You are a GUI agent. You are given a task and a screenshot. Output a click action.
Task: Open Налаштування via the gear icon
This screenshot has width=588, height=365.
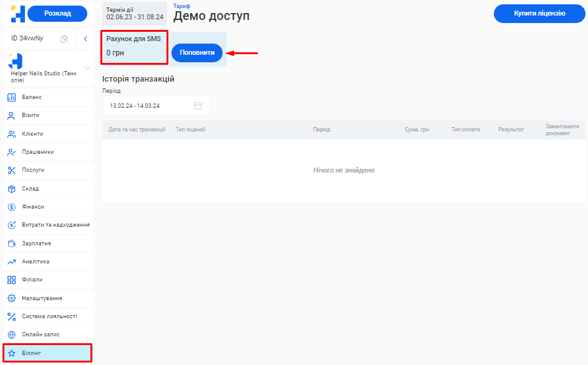(x=11, y=298)
